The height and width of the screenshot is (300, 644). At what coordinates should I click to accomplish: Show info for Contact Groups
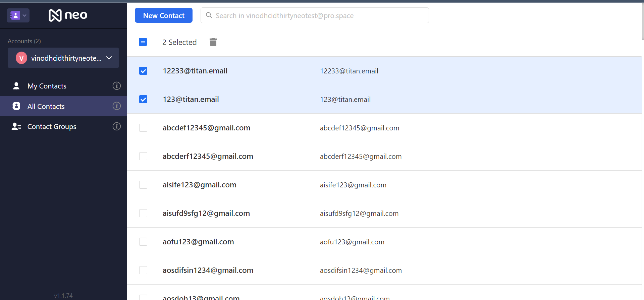[x=117, y=126]
